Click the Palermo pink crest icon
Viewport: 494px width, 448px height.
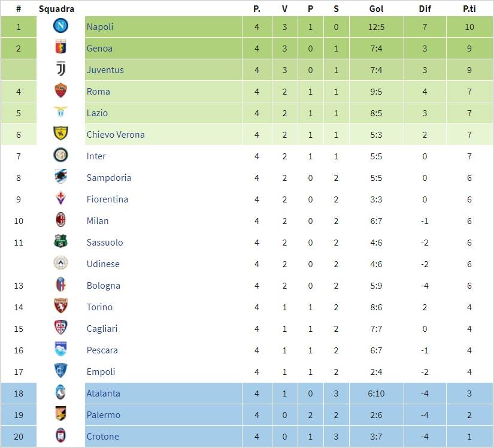point(60,414)
